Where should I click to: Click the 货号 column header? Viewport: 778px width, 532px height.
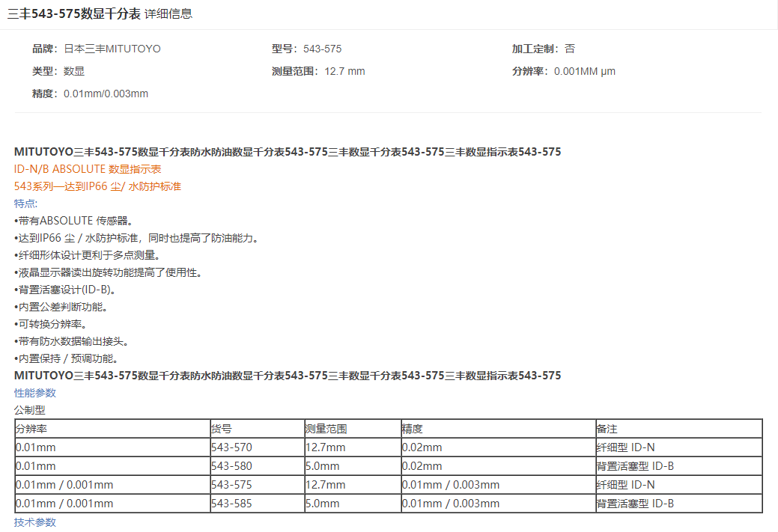pyautogui.click(x=222, y=429)
